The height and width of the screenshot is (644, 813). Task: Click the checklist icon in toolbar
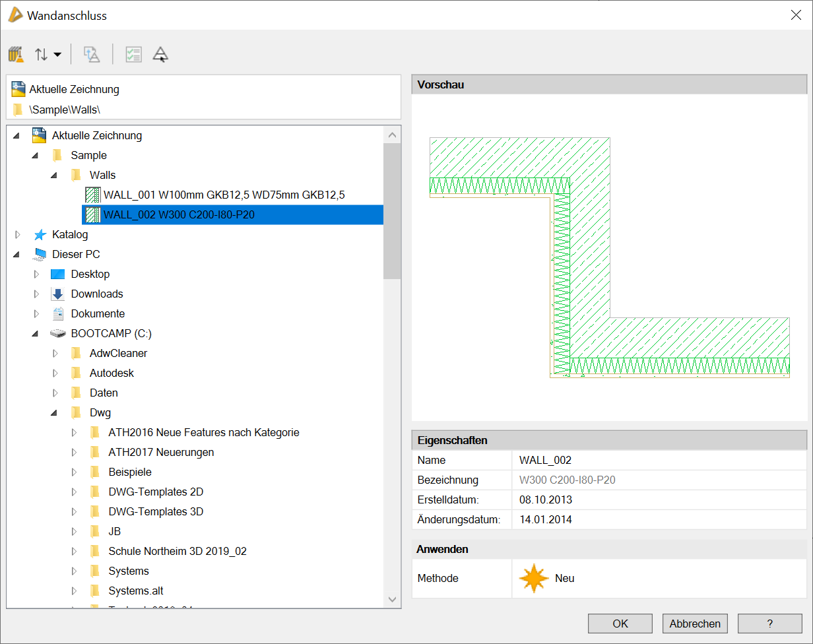point(133,54)
